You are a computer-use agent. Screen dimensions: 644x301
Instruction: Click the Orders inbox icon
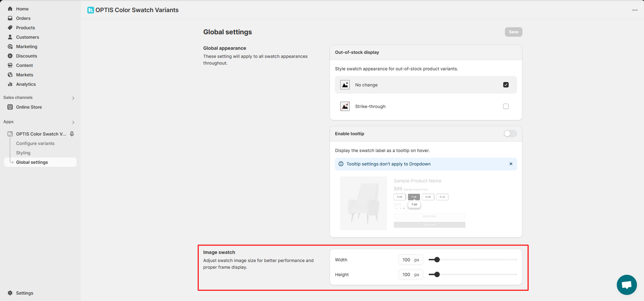[10, 18]
